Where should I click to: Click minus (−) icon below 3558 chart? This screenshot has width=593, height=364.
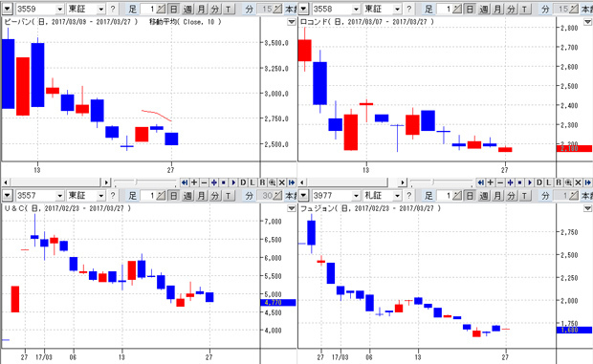click(500, 182)
